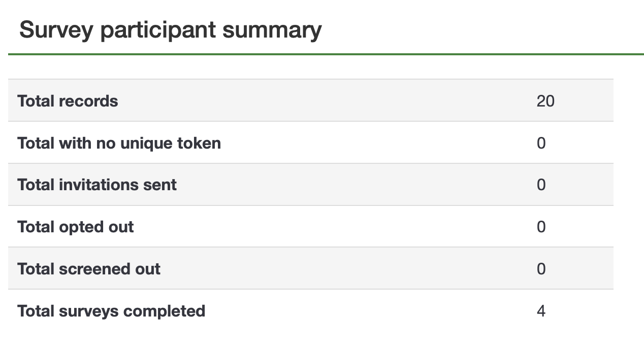
Task: Click the Total screened out label
Action: pyautogui.click(x=89, y=269)
